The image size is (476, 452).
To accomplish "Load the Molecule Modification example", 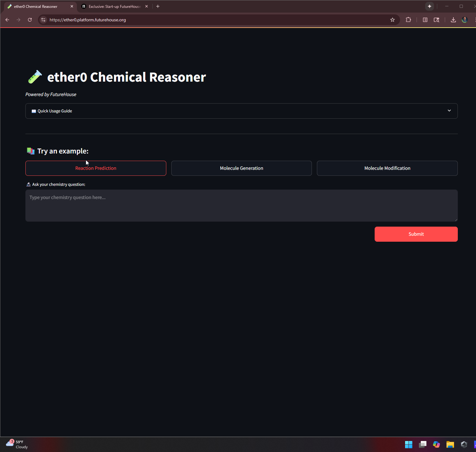I will [387, 168].
